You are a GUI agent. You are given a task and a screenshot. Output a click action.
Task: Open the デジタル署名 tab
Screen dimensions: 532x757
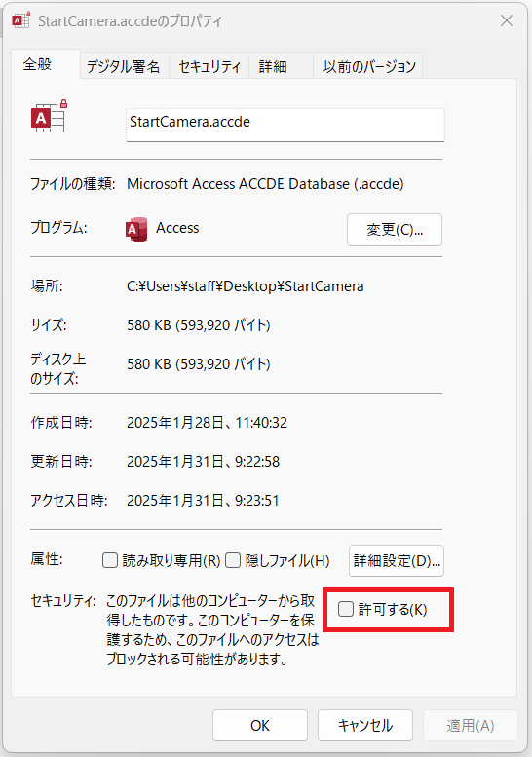(x=123, y=66)
